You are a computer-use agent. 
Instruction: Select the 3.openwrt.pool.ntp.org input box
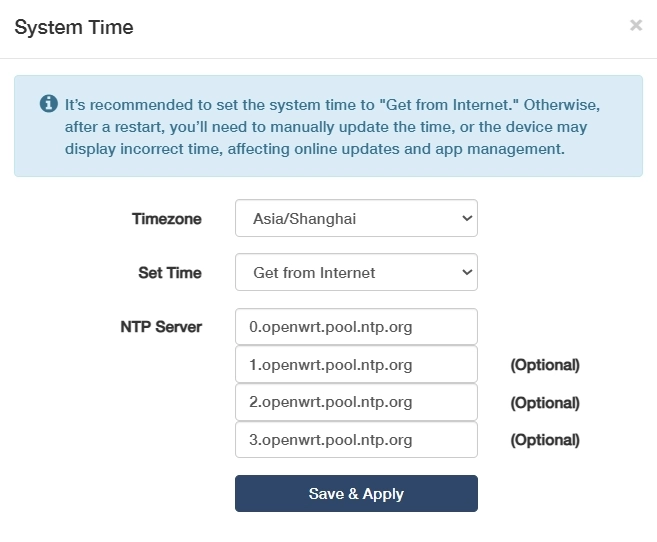pos(356,439)
